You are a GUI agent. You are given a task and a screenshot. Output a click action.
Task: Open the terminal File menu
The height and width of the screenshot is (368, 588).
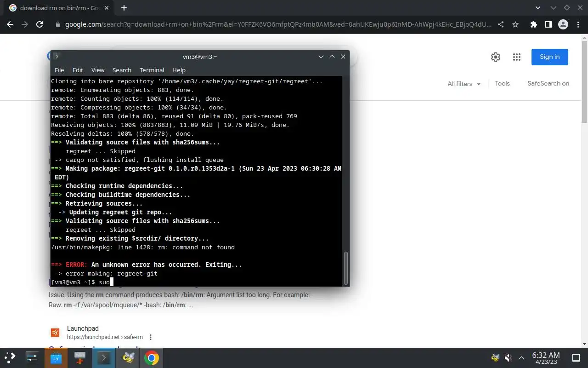click(x=59, y=70)
